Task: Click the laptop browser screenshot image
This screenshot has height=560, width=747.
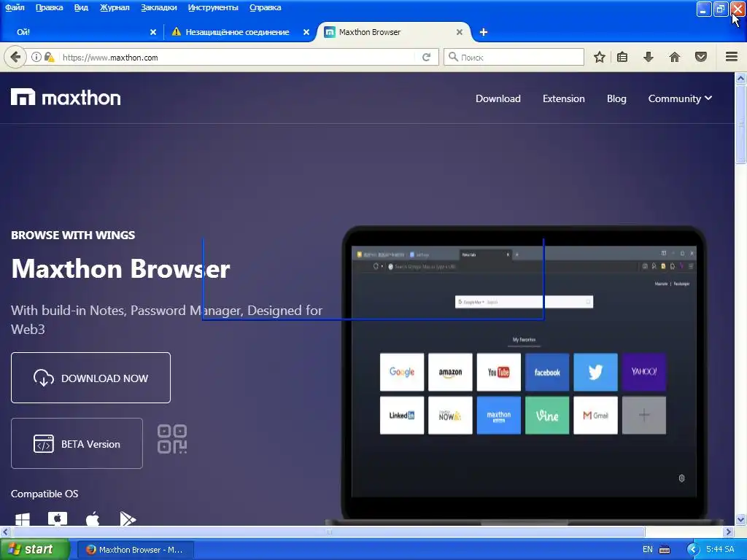Action: pyautogui.click(x=524, y=374)
